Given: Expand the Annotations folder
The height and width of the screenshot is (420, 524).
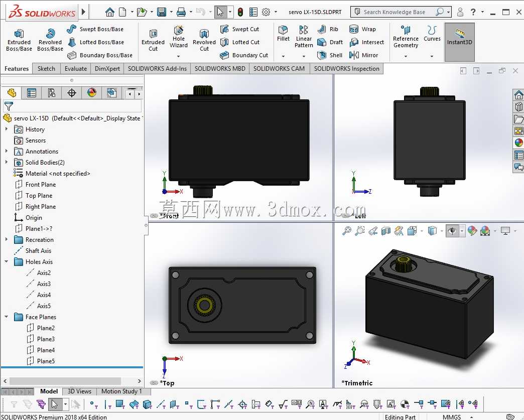Looking at the screenshot, I should pyautogui.click(x=7, y=151).
